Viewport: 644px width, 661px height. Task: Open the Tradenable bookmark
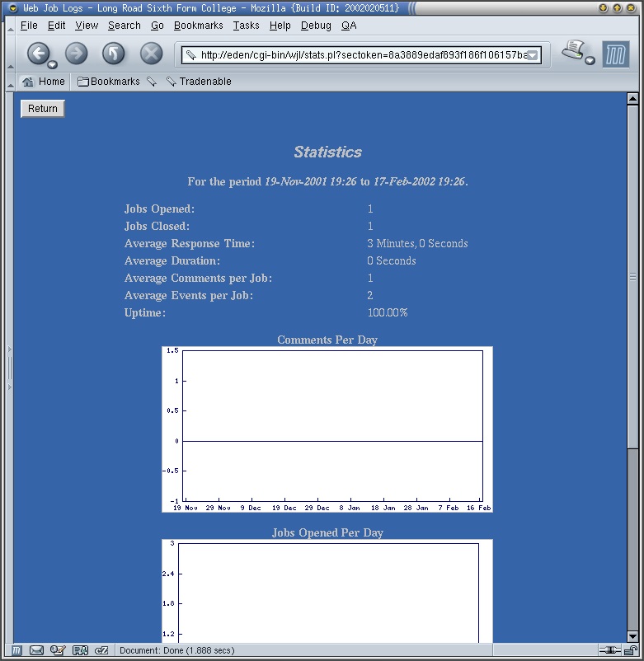point(199,82)
